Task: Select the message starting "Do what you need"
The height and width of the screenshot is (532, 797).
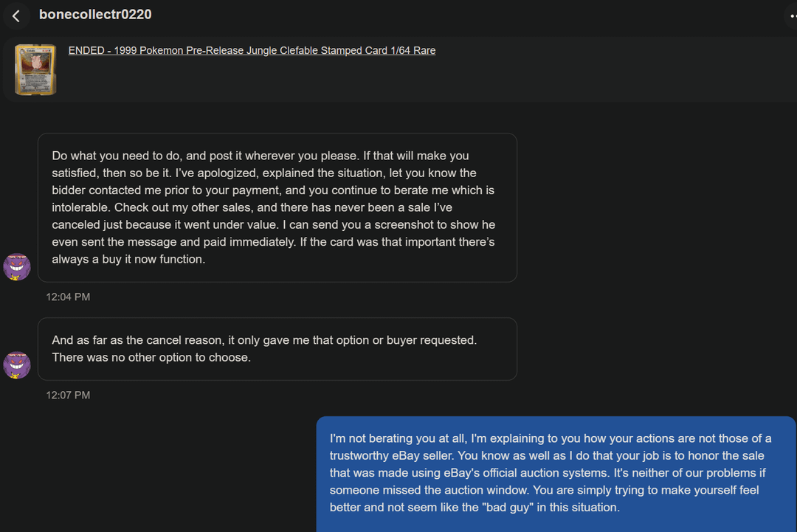Action: pyautogui.click(x=277, y=207)
